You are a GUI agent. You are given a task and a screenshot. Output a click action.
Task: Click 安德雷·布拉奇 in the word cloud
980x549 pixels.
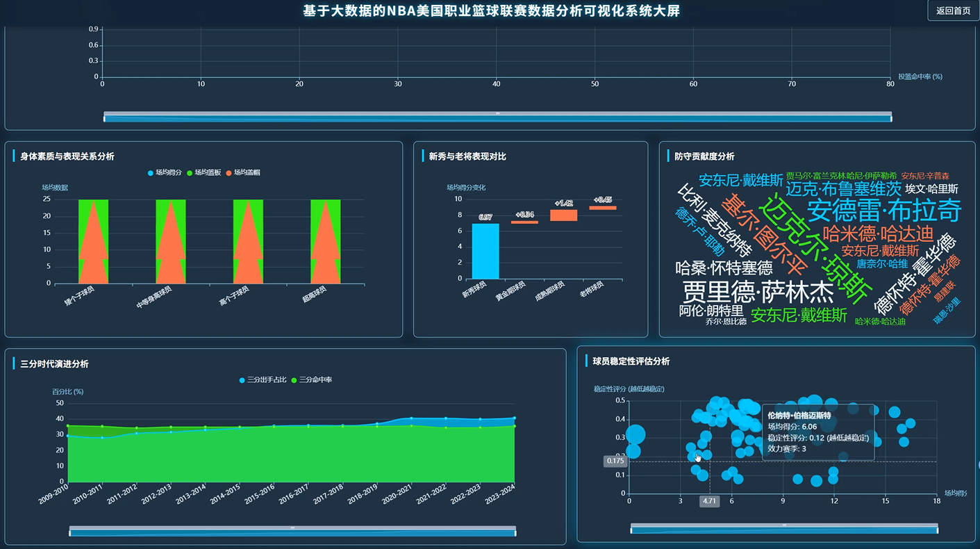pos(884,209)
